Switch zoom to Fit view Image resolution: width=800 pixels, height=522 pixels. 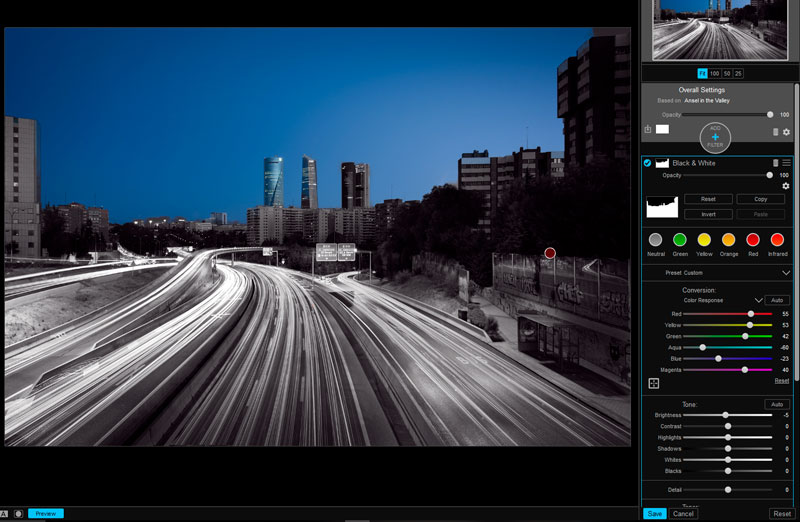point(702,73)
